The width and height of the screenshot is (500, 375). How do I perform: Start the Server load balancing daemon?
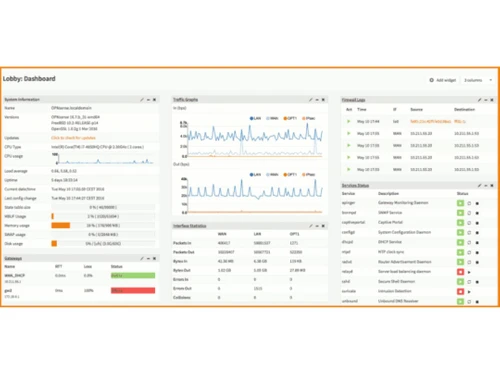(x=469, y=272)
